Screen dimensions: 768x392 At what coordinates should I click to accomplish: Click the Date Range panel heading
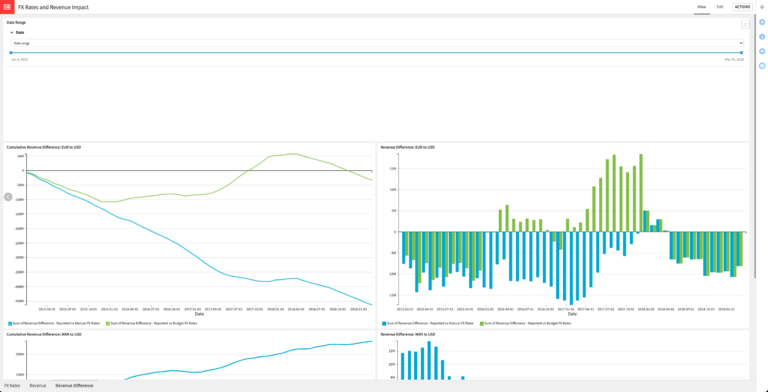point(16,23)
